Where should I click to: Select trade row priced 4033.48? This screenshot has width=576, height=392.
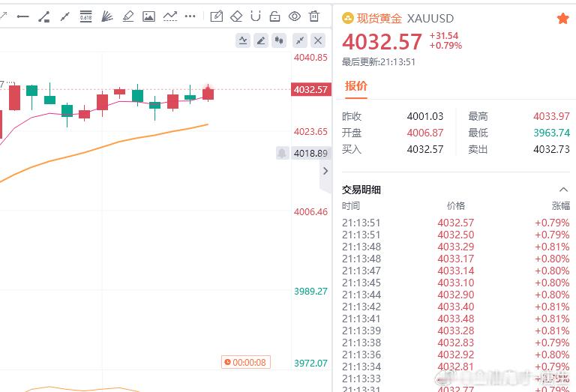(x=456, y=319)
